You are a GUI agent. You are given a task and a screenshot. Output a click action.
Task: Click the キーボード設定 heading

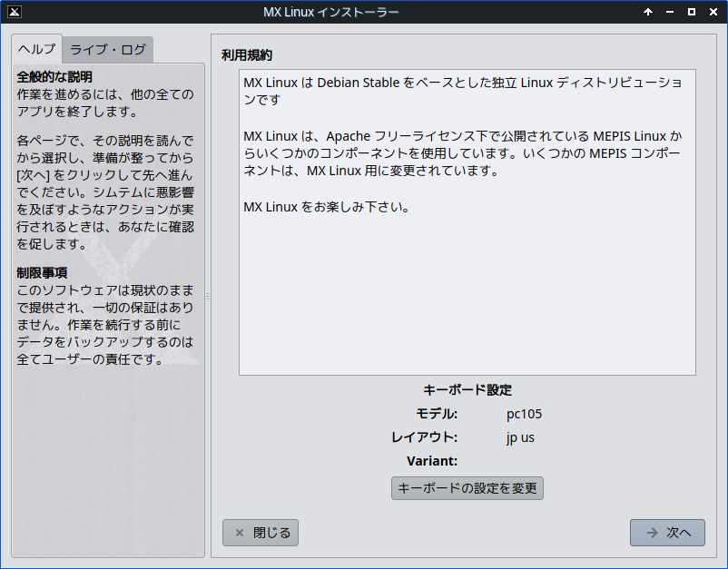click(467, 390)
